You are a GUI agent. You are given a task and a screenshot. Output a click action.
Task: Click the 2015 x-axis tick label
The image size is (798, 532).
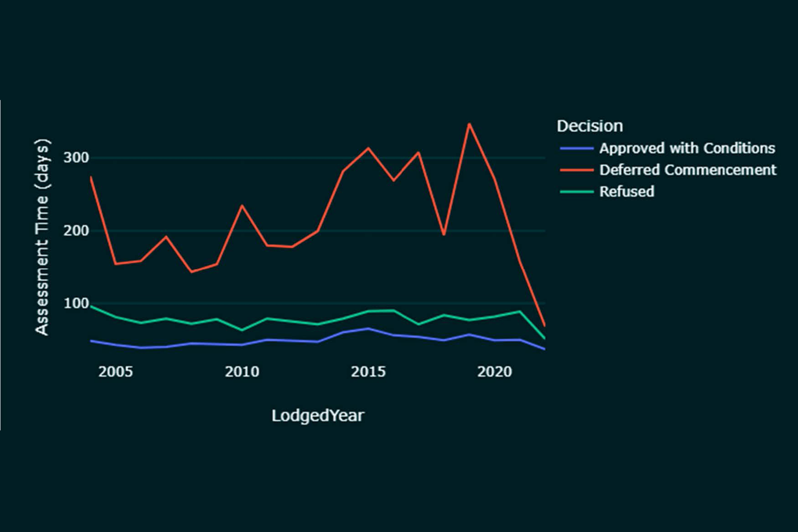click(x=368, y=372)
